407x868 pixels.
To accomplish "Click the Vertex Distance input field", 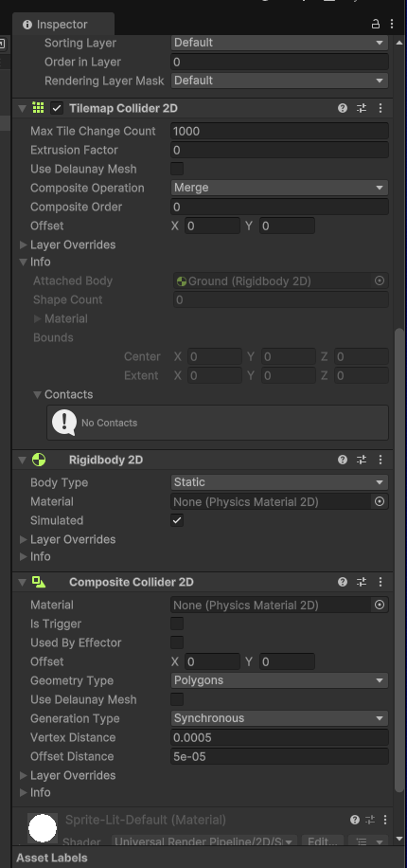I will [279, 737].
